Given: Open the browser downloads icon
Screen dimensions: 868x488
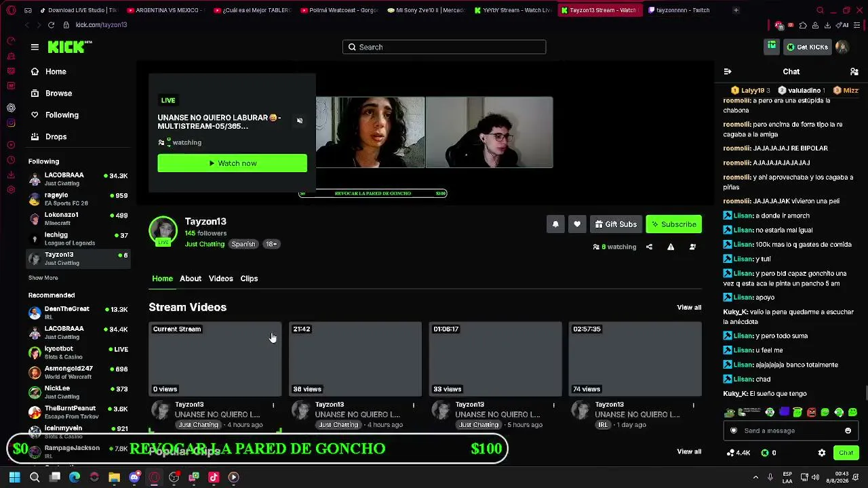Looking at the screenshot, I should pyautogui.click(x=827, y=25).
